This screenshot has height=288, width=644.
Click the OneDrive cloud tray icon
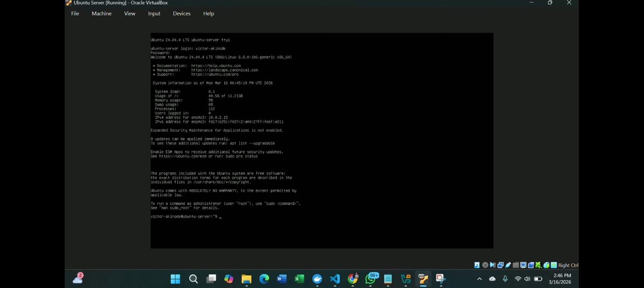[492, 279]
